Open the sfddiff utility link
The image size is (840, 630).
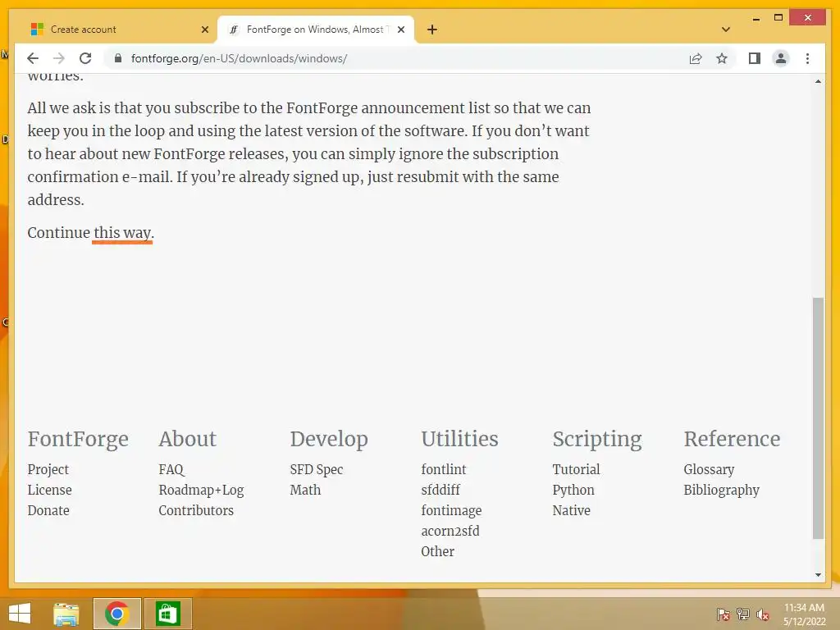(441, 490)
